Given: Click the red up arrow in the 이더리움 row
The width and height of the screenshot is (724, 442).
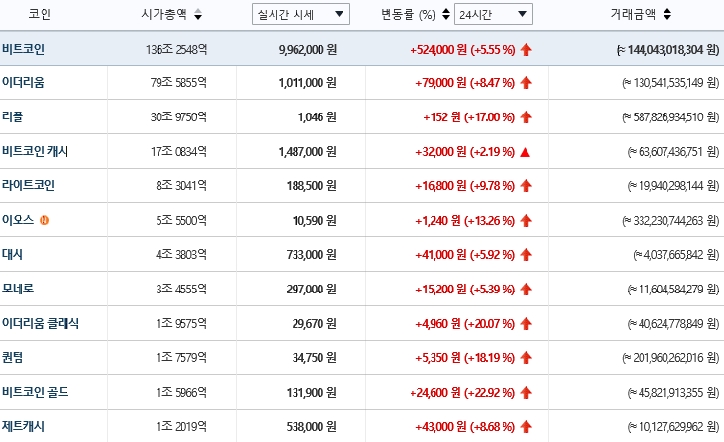Looking at the screenshot, I should pos(526,83).
